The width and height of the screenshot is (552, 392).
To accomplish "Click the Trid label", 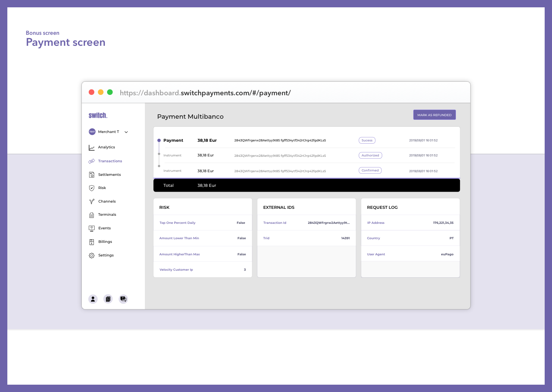I will point(266,238).
